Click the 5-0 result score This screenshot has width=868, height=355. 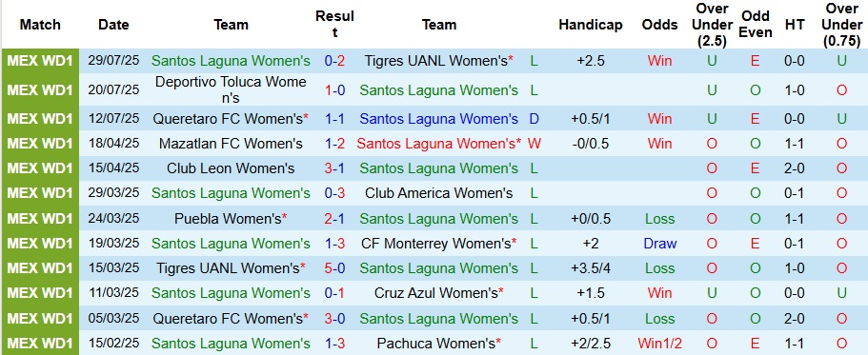tap(335, 268)
